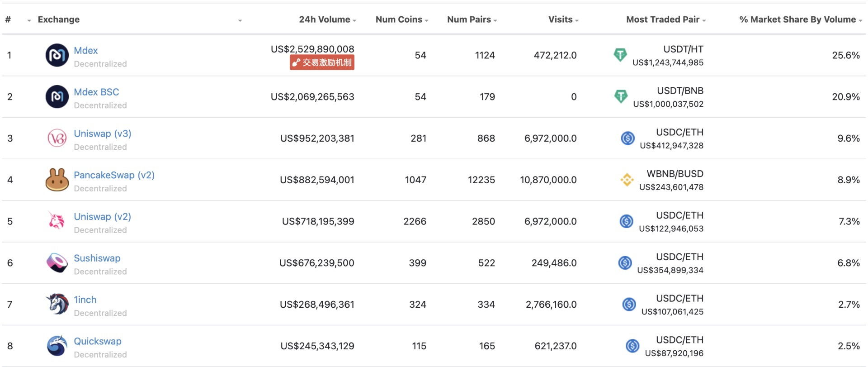
Task: Click PancakeSwap volume US$882,594,001
Action: pyautogui.click(x=317, y=180)
